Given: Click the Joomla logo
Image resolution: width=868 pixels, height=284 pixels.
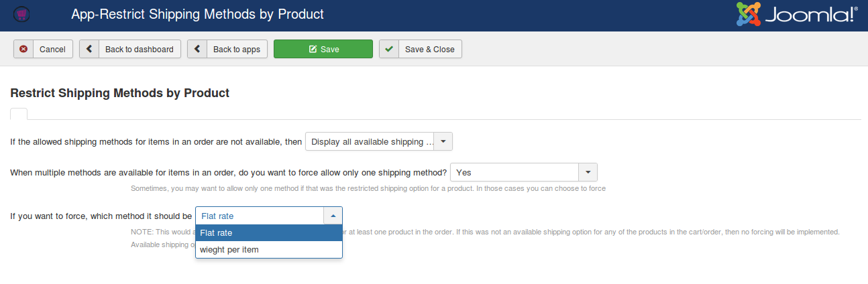Looking at the screenshot, I should (x=797, y=14).
